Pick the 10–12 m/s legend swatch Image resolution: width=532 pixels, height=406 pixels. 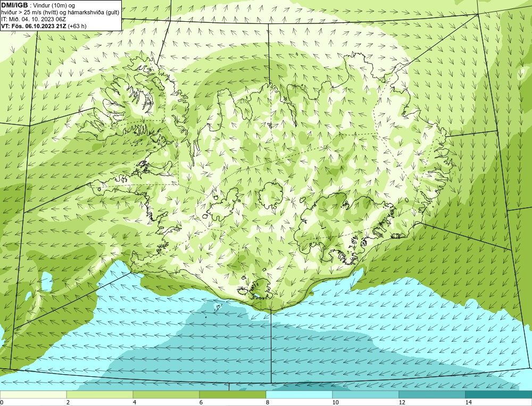pos(366,394)
